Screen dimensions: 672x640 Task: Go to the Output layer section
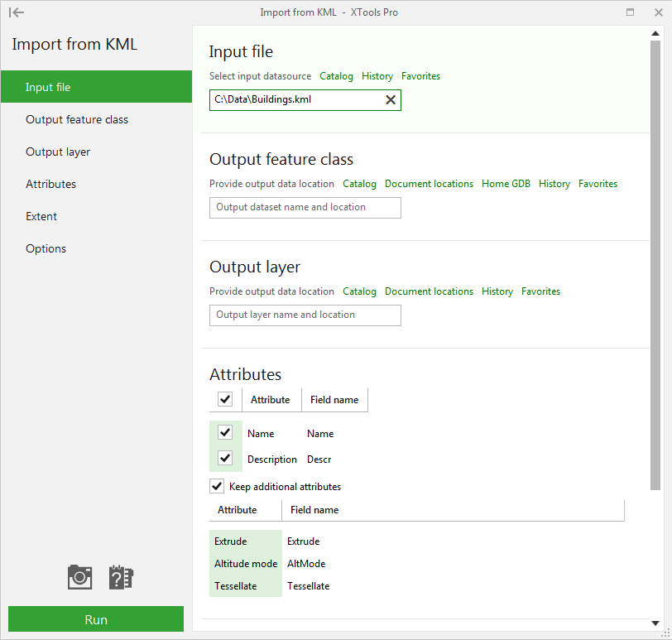coord(58,152)
